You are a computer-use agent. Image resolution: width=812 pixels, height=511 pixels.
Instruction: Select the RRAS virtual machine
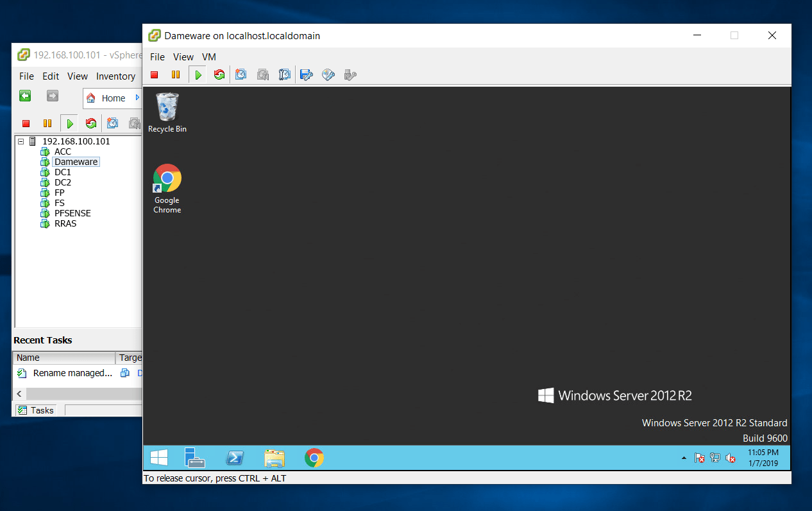pyautogui.click(x=65, y=223)
